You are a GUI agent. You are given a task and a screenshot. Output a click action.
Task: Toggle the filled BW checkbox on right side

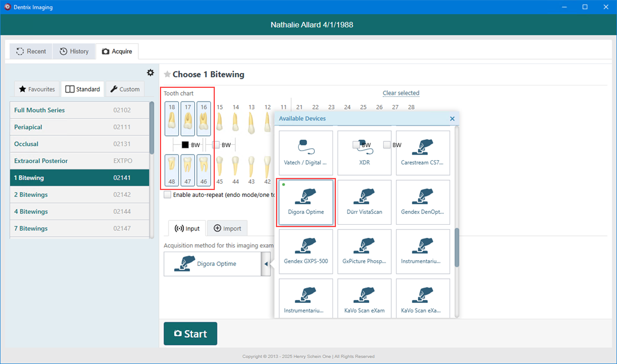(185, 145)
